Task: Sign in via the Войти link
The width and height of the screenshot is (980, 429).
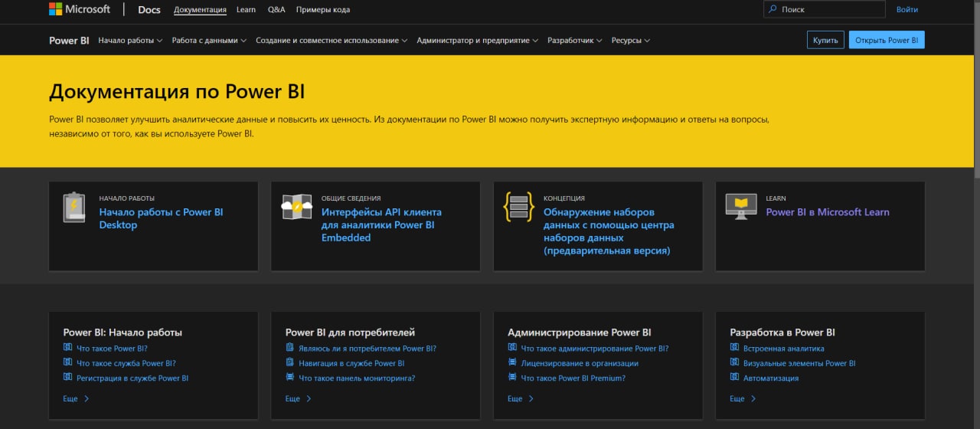Action: click(x=907, y=9)
